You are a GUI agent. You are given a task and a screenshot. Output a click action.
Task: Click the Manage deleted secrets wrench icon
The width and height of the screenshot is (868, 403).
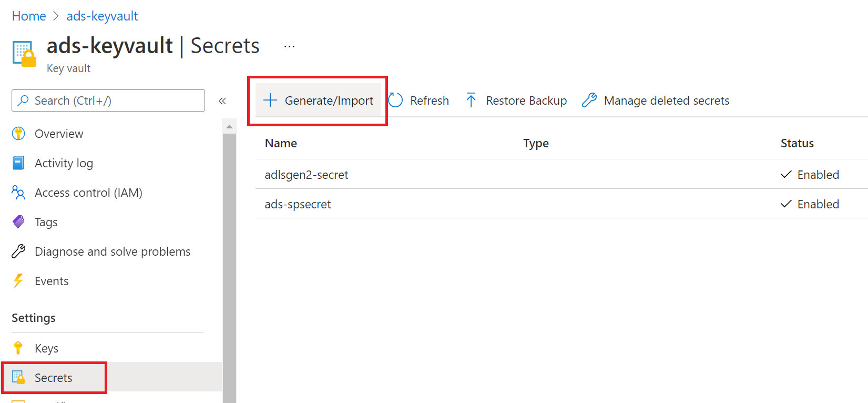589,100
